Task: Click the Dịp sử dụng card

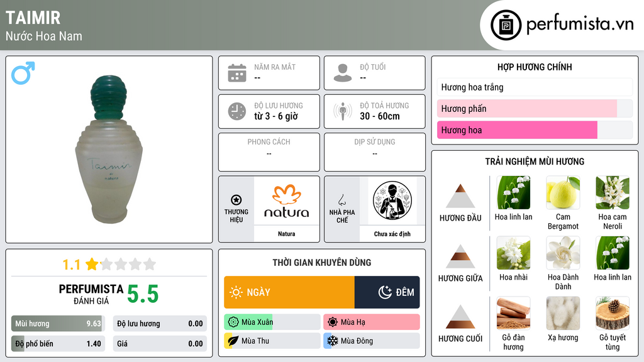Action: 375,152
